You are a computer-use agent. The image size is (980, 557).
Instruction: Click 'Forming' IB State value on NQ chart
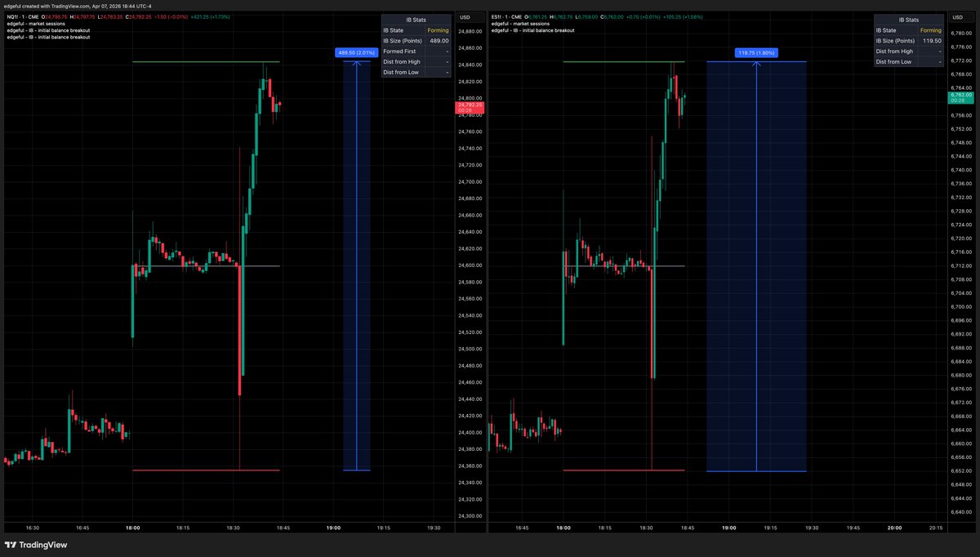pos(439,29)
